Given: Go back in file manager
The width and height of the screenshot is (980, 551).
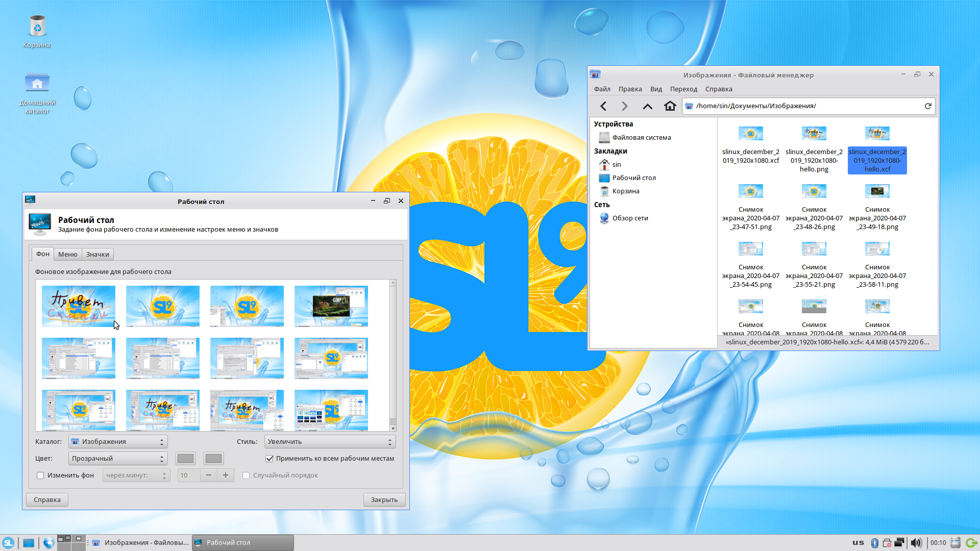Looking at the screenshot, I should [x=603, y=106].
